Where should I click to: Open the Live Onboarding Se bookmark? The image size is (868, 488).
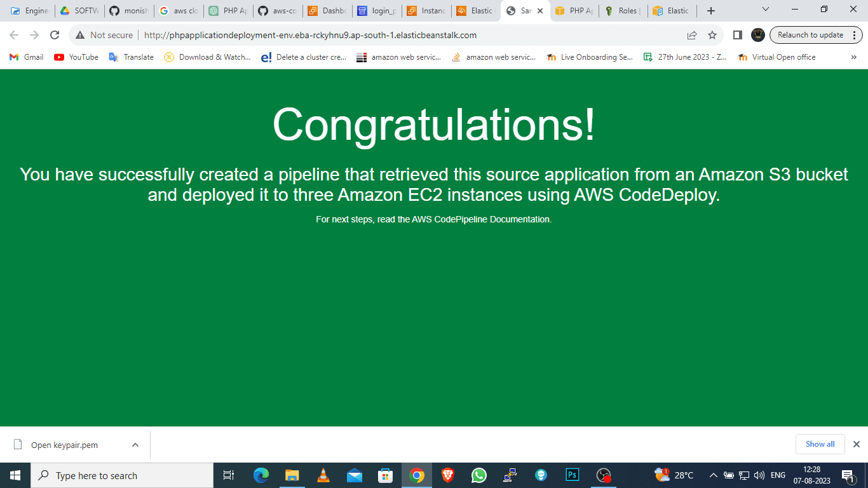[590, 57]
